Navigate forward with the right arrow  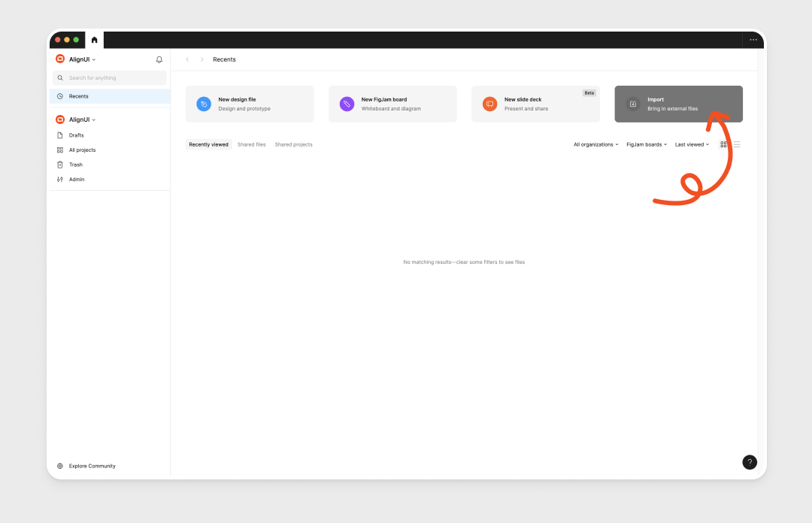point(201,59)
